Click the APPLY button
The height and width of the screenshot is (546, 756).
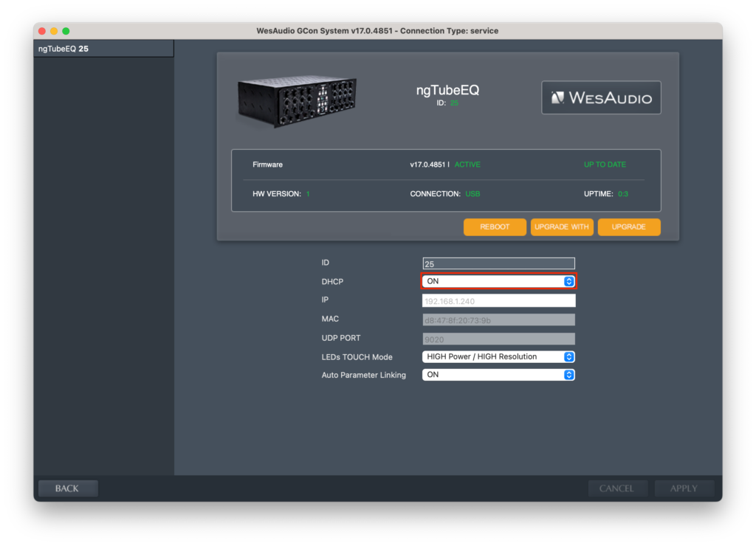click(x=684, y=488)
